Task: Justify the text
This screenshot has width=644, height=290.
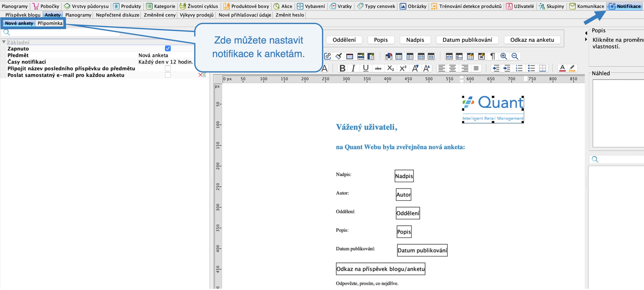Action: tap(476, 68)
